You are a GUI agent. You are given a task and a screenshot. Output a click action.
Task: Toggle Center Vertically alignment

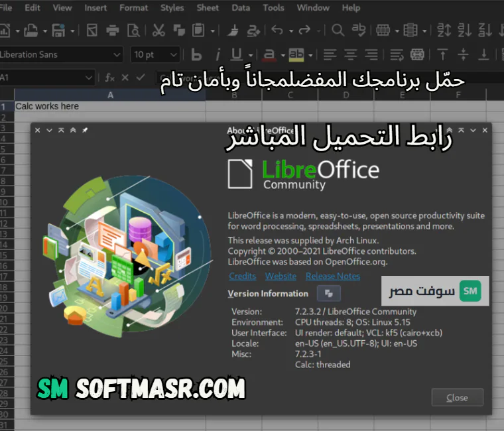click(x=463, y=55)
